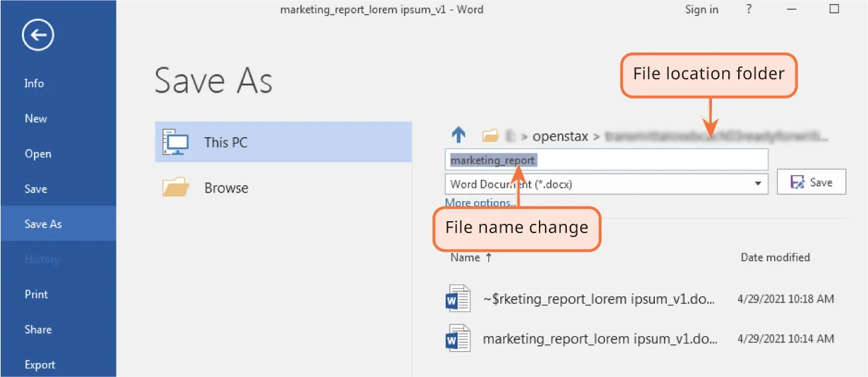Open the Info menu item

(34, 83)
